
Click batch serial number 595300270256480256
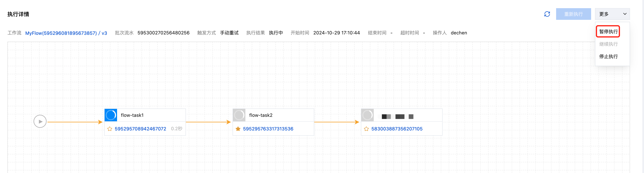pos(164,33)
